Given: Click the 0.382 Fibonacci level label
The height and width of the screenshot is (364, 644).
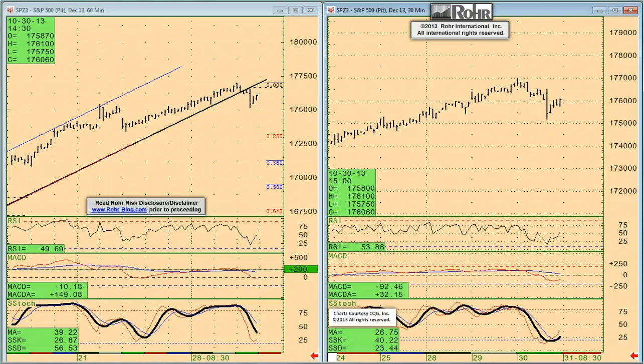Looking at the screenshot, I should pyautogui.click(x=275, y=163).
